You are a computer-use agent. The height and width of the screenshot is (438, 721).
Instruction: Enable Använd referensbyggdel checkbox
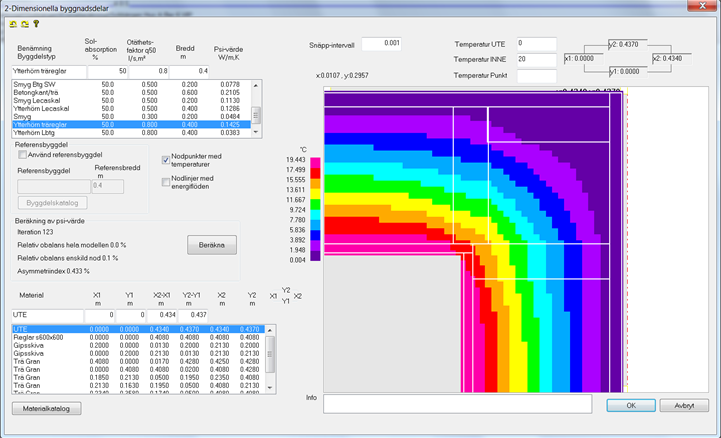pyautogui.click(x=22, y=155)
